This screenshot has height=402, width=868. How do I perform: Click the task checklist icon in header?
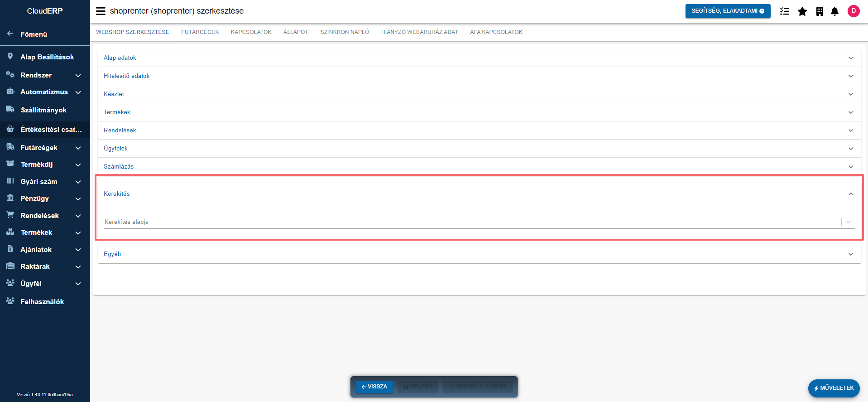pos(784,11)
